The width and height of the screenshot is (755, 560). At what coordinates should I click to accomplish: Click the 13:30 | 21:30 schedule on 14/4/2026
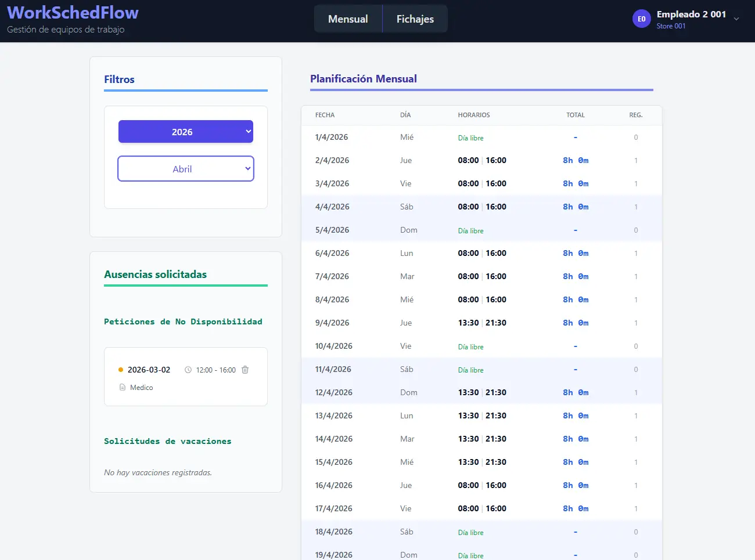pos(482,439)
